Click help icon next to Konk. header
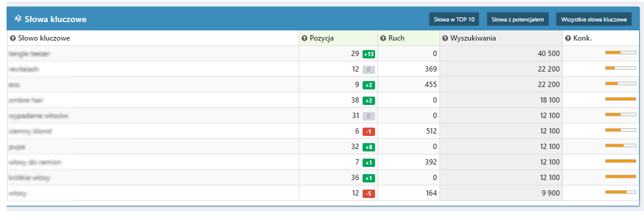This screenshot has height=220, width=644. [x=568, y=38]
